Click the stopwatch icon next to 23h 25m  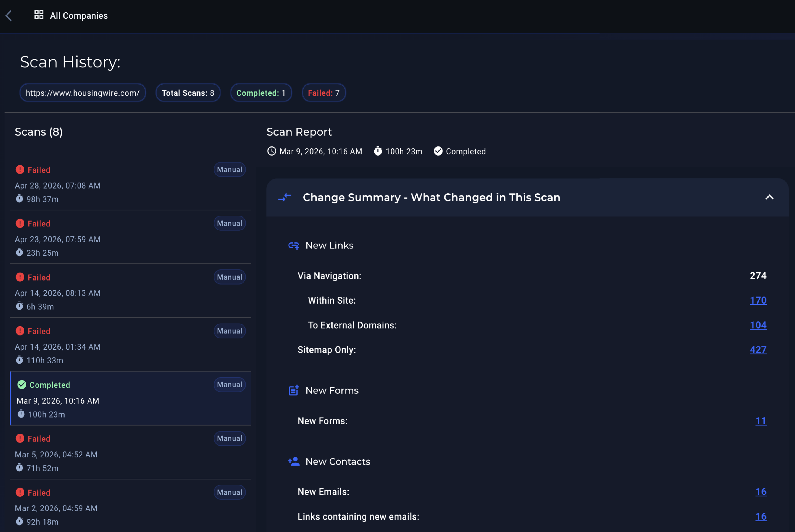[x=19, y=252]
